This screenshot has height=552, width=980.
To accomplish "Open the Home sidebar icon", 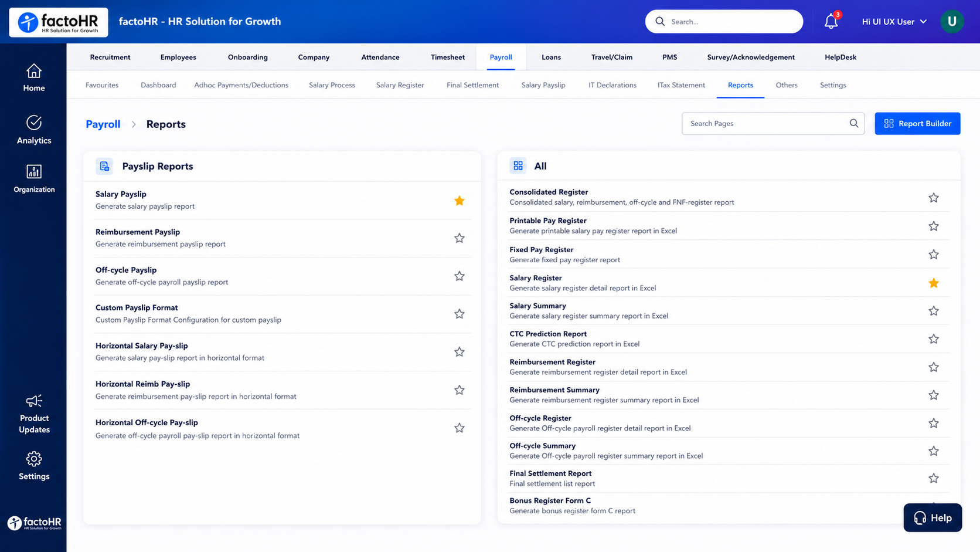I will [33, 71].
